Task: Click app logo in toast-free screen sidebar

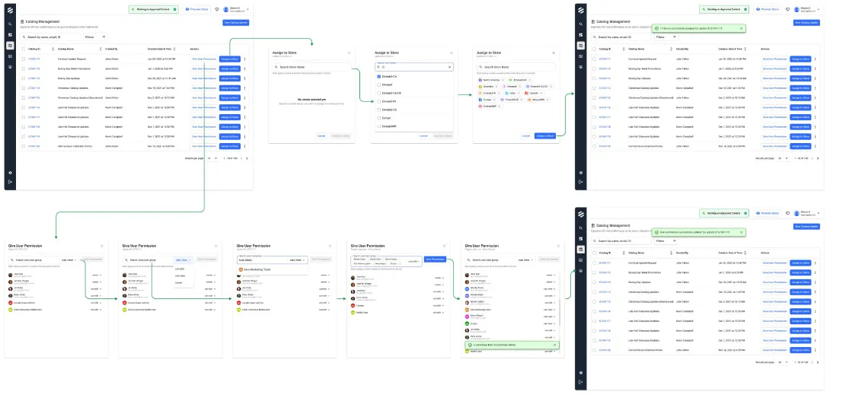Action: point(10,9)
